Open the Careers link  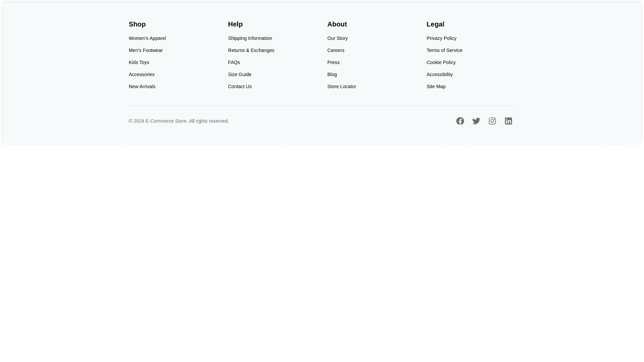tap(336, 50)
